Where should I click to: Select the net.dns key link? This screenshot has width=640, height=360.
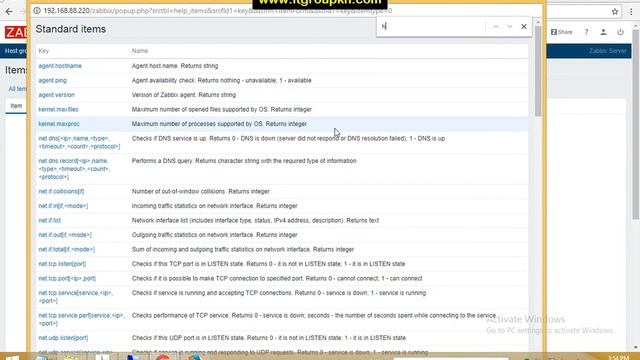click(x=79, y=142)
